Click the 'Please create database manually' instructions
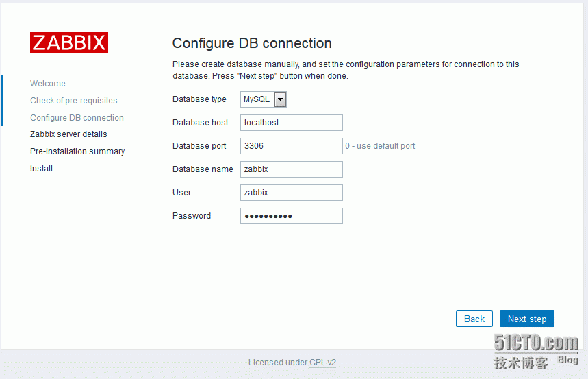The image size is (588, 379). (346, 70)
